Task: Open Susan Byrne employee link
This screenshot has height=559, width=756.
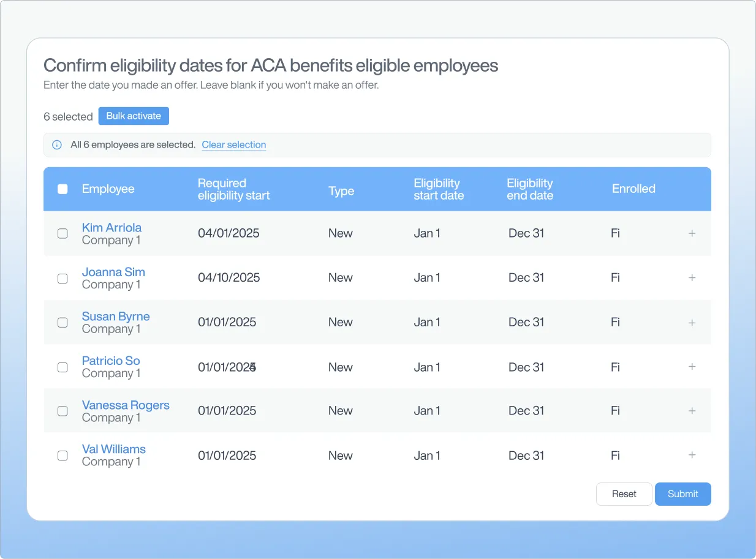Action: [x=116, y=317]
